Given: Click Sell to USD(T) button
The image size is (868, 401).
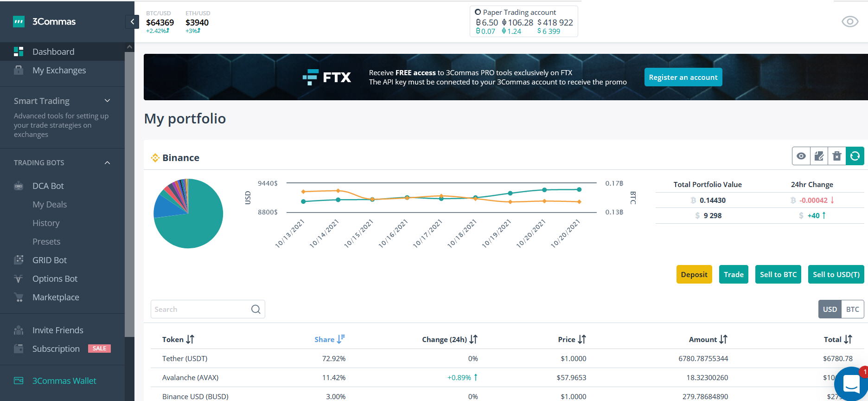Looking at the screenshot, I should pyautogui.click(x=836, y=274).
